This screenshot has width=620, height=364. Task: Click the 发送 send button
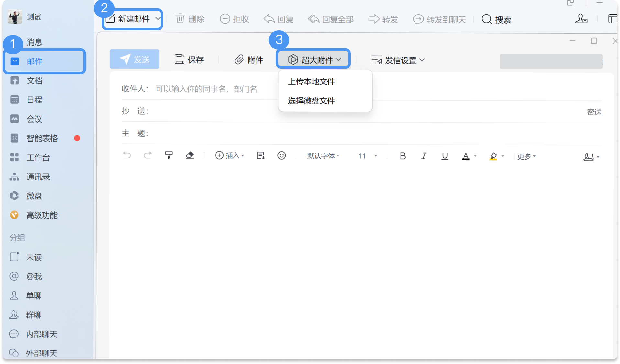134,59
